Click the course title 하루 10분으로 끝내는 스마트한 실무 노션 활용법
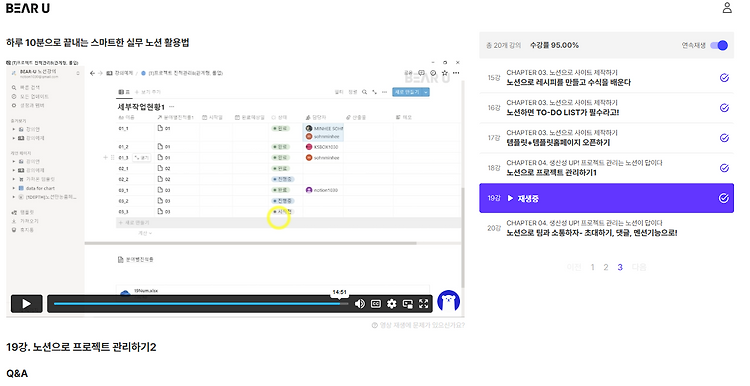 click(x=98, y=43)
